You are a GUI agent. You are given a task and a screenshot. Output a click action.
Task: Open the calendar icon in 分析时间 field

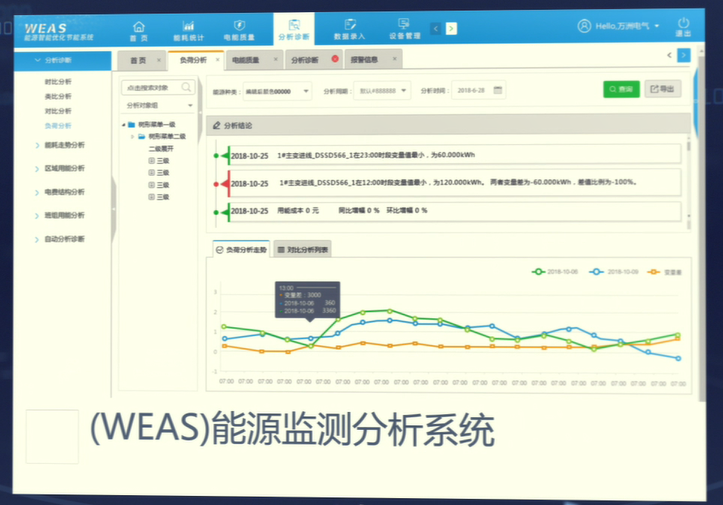(x=498, y=90)
